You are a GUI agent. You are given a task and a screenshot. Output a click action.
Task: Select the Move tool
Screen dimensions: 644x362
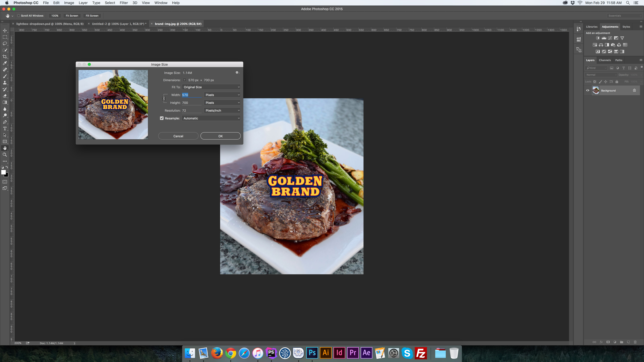tap(5, 30)
